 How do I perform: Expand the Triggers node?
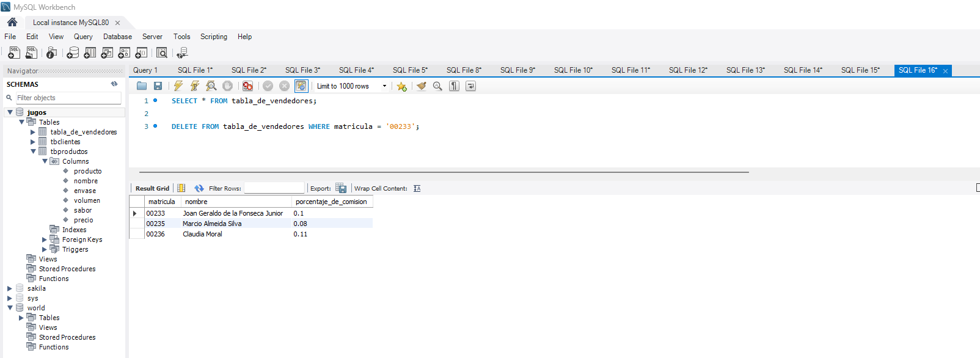[x=45, y=249]
